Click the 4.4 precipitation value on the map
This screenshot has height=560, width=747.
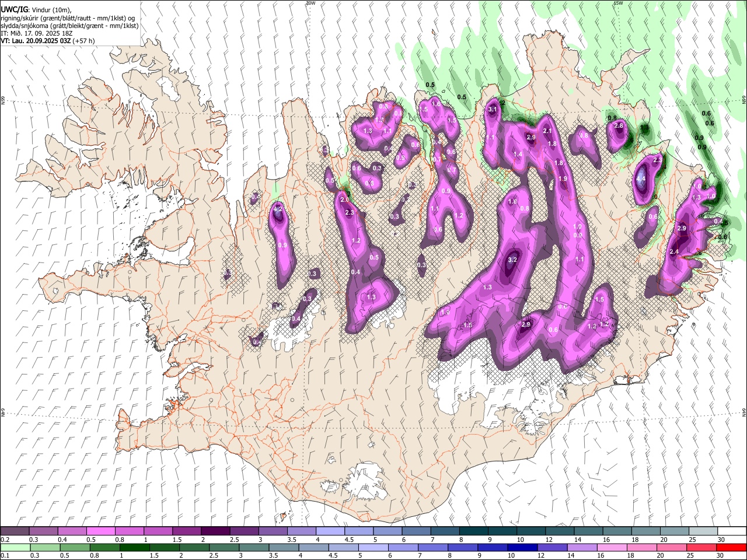pos(640,179)
